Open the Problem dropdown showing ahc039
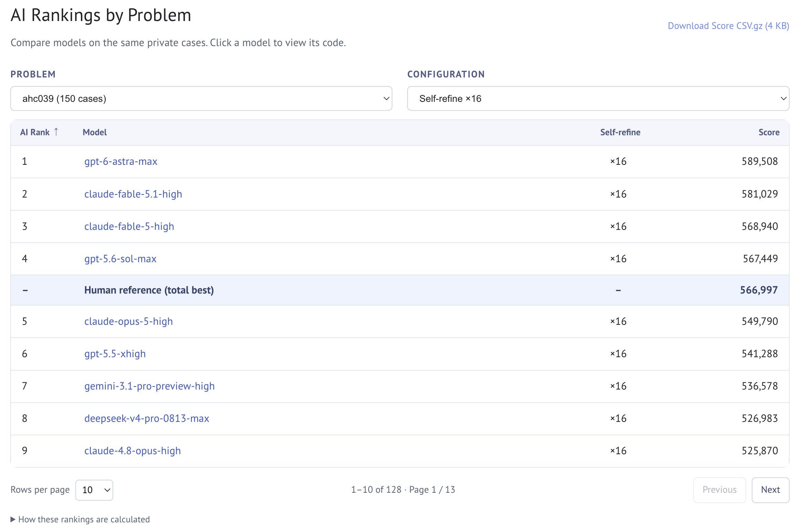The height and width of the screenshot is (532, 802). click(201, 98)
